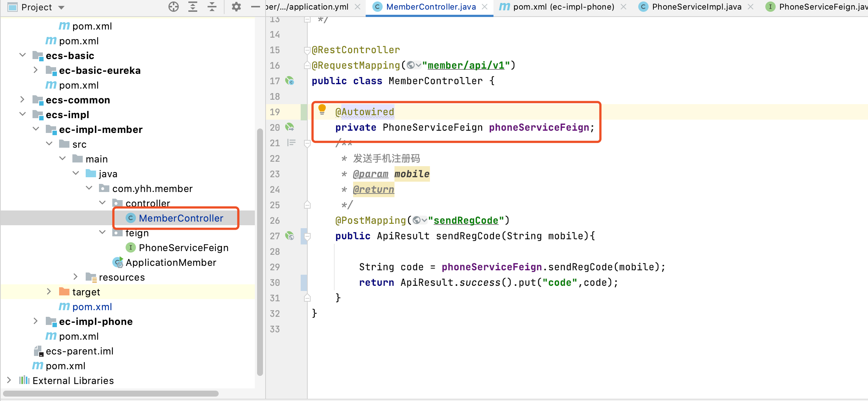Fold the Javadoc comment at line 21

307,143
